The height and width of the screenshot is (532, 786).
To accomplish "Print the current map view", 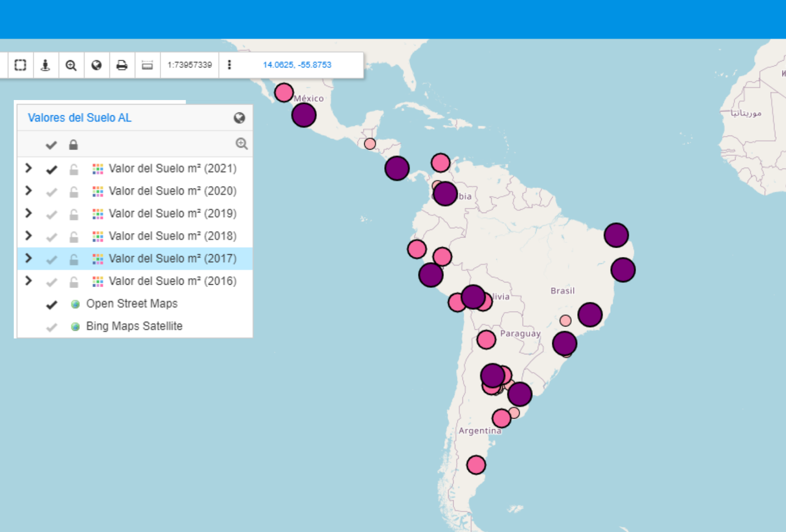I will 122,65.
